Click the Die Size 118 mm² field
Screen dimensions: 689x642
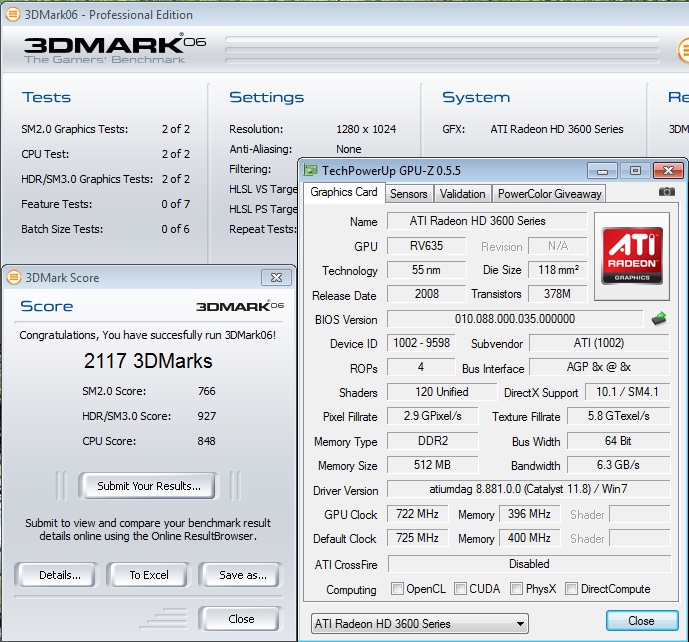pyautogui.click(x=557, y=270)
